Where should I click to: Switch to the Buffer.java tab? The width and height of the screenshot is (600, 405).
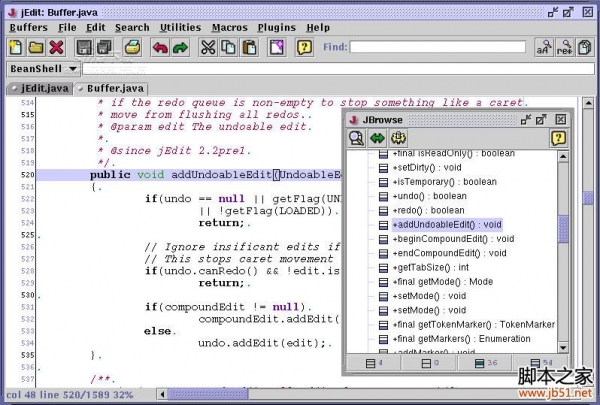coord(111,88)
